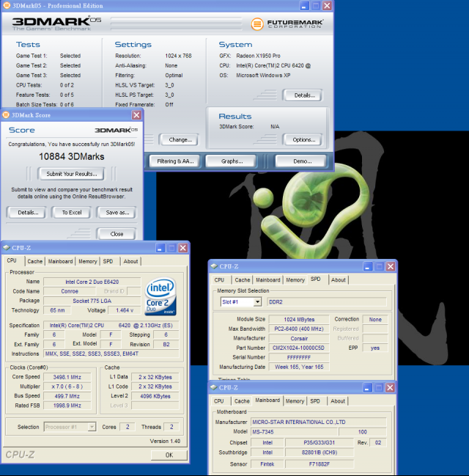
Task: Click the Sensor F71882F value
Action: 319,464
